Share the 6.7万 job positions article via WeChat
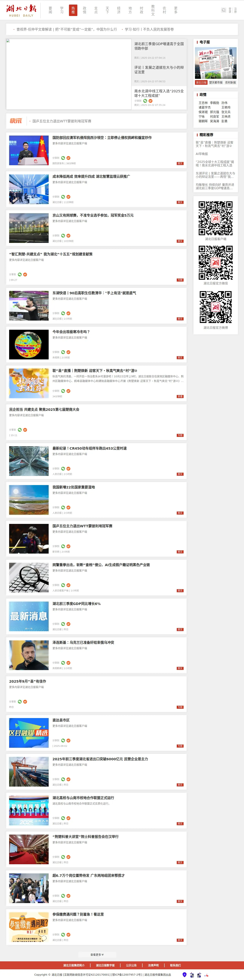This screenshot has width=244, height=980. point(63,895)
